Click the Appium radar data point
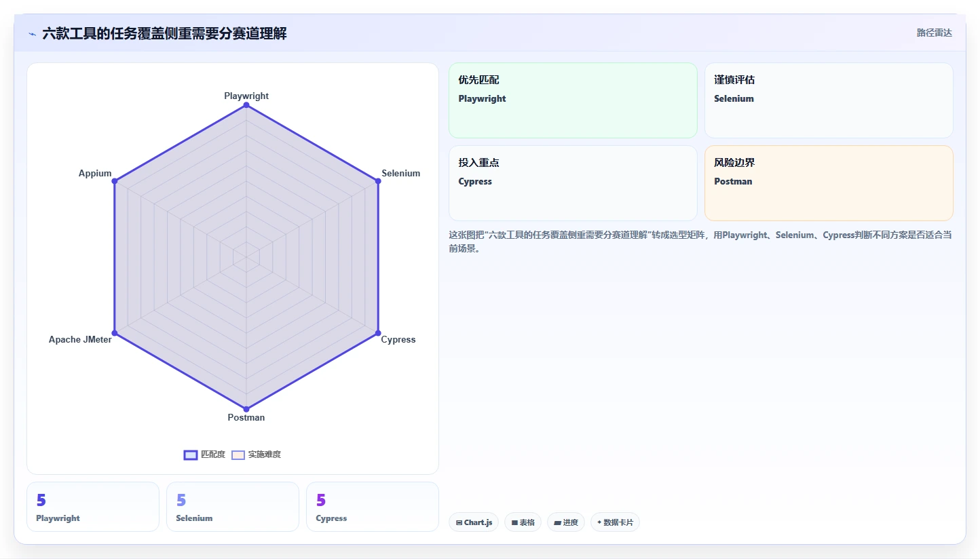Image resolution: width=980 pixels, height=559 pixels. [115, 181]
